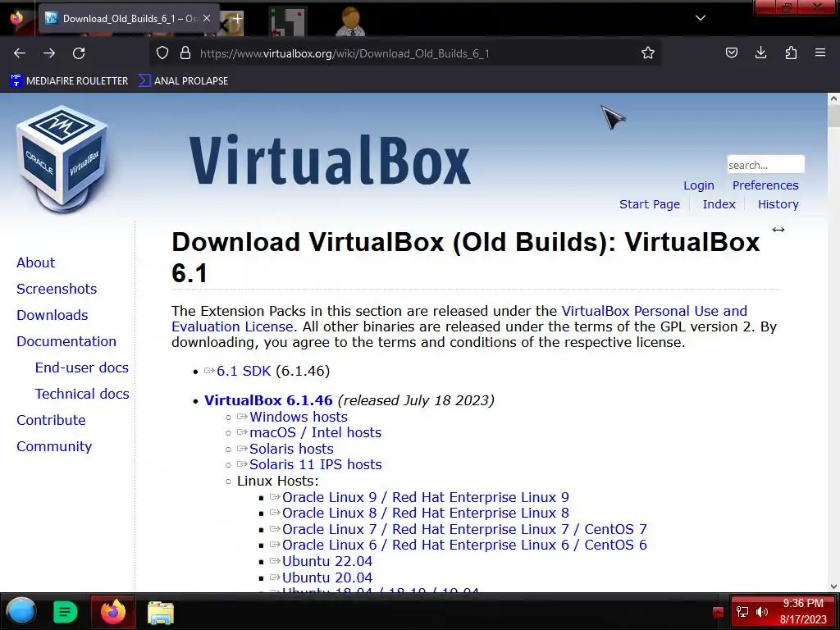Open the Preferences link
Screen dimensions: 840x630
(x=765, y=185)
